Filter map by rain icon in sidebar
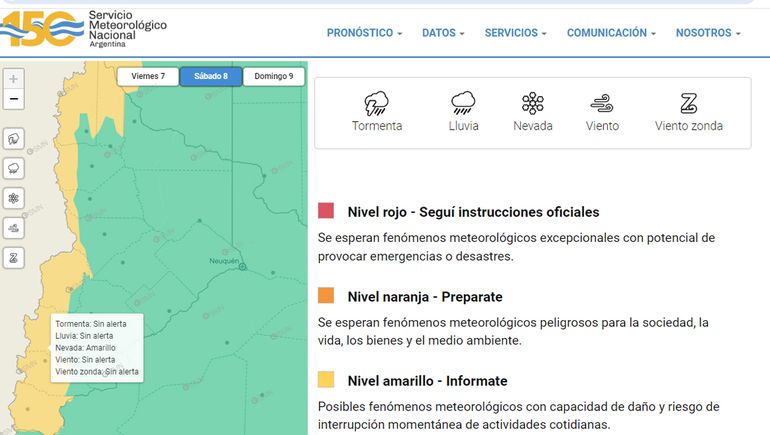The height and width of the screenshot is (435, 770). [x=14, y=169]
